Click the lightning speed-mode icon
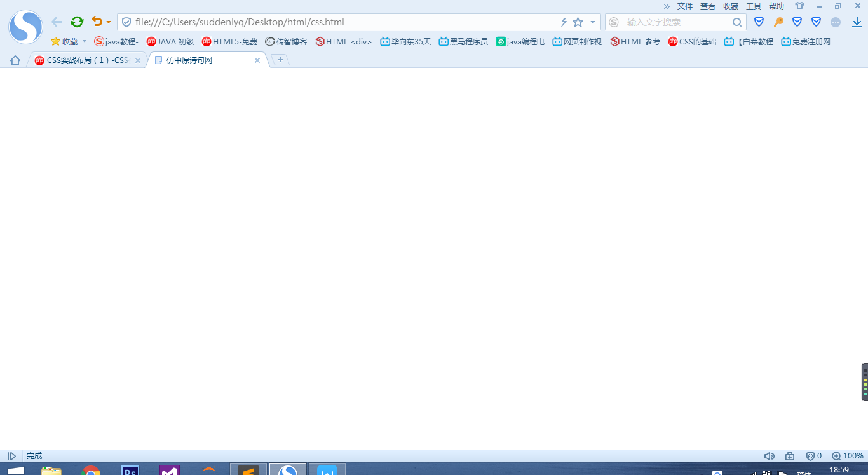 (563, 22)
